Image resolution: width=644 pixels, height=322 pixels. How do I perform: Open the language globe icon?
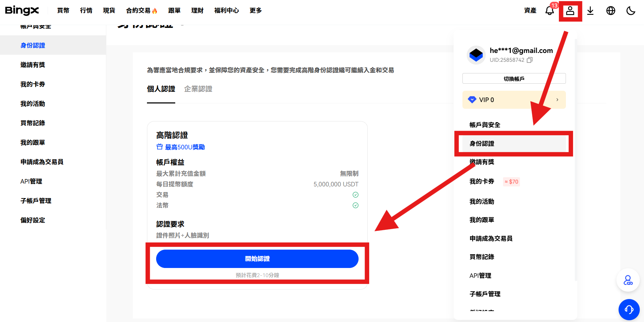611,11
